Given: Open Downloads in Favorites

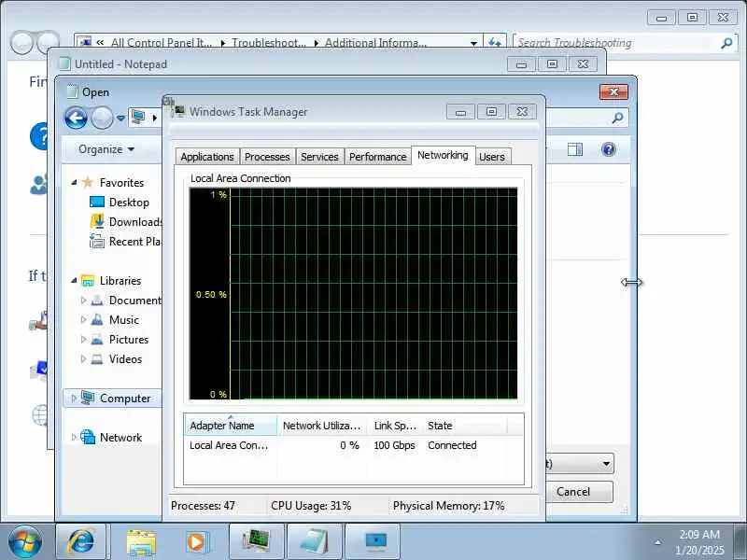Looking at the screenshot, I should 135,222.
